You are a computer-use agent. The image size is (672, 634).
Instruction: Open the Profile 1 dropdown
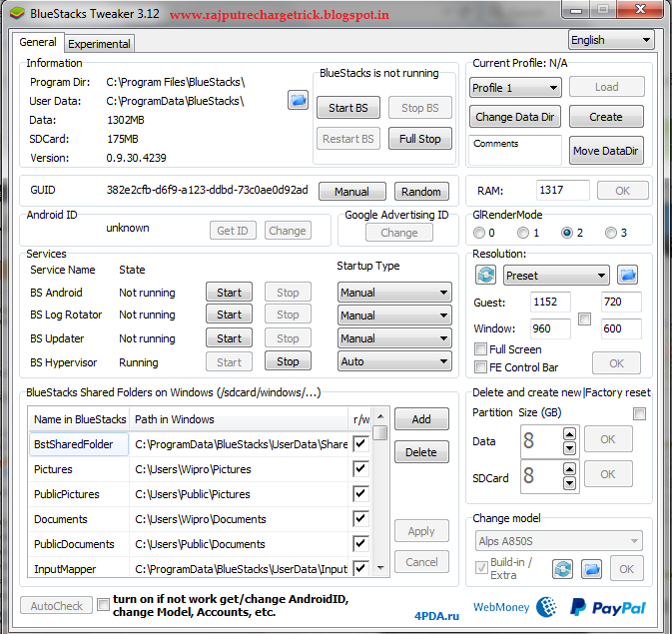(515, 88)
